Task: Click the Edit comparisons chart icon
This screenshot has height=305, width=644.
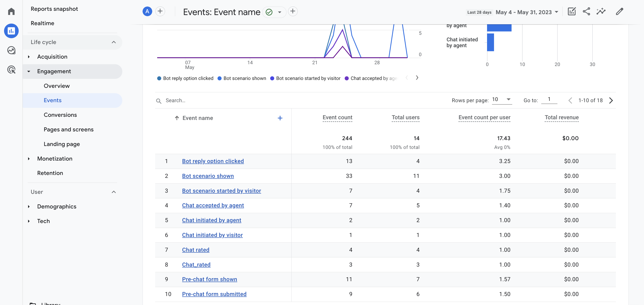Action: click(x=572, y=11)
